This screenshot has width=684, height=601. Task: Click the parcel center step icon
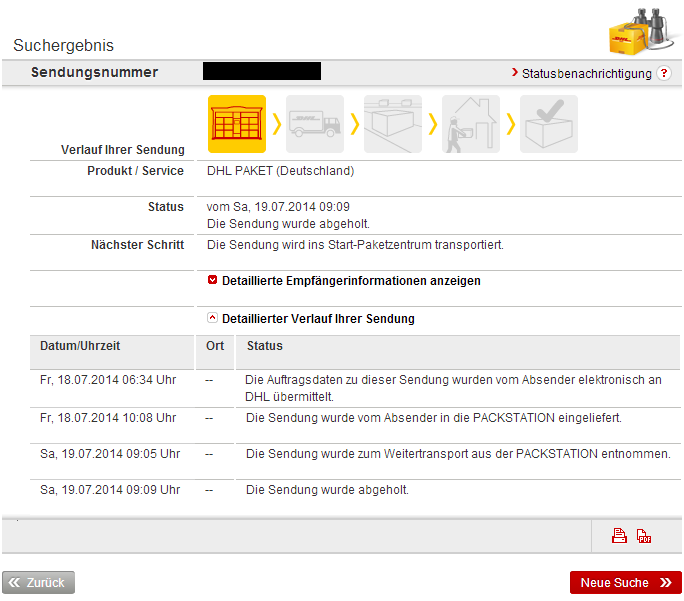392,124
